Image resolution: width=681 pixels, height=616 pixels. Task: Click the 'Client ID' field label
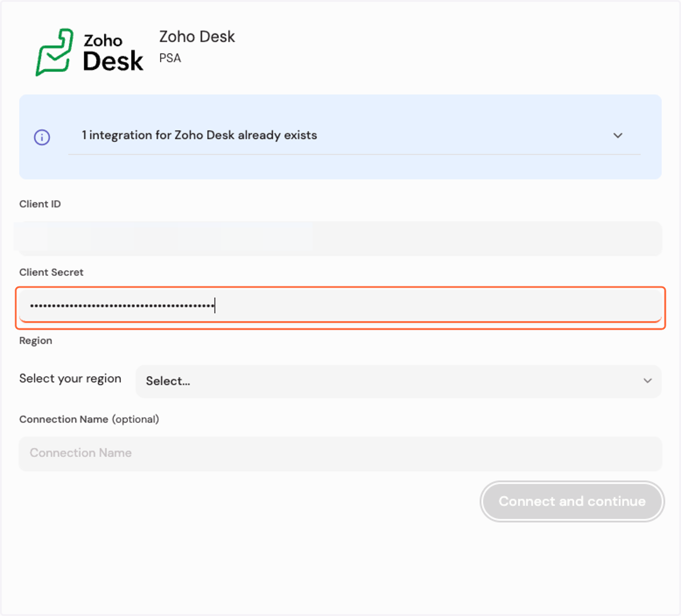tap(40, 204)
